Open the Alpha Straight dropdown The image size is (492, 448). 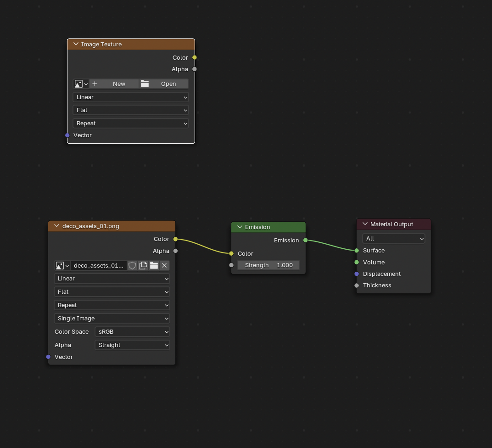[132, 345]
